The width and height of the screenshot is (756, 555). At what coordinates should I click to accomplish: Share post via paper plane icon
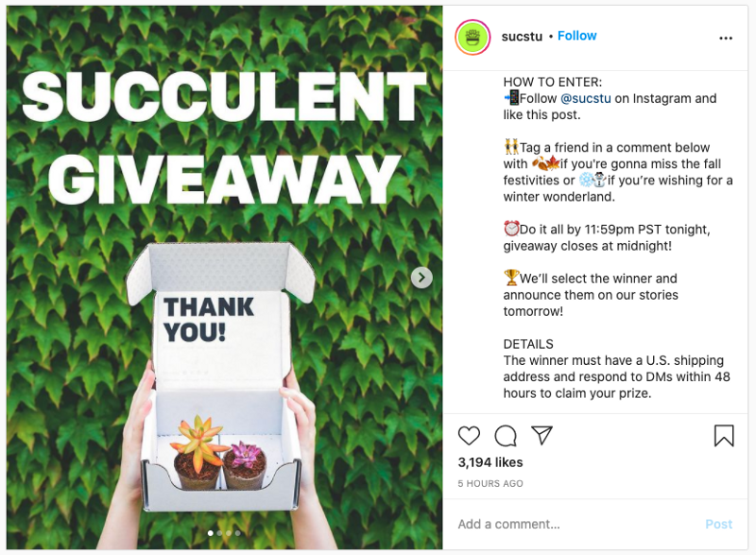[x=541, y=435]
